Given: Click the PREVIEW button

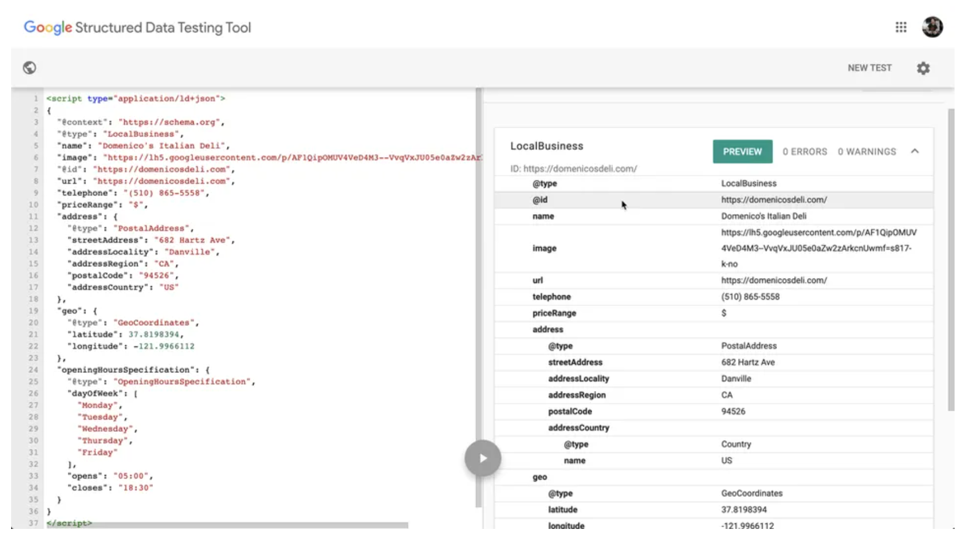Looking at the screenshot, I should (743, 152).
